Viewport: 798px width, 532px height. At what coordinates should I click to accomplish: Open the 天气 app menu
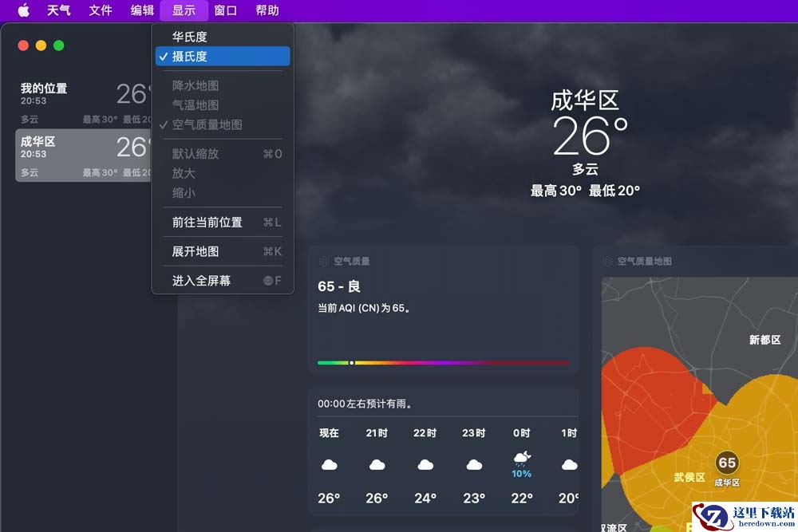click(58, 10)
